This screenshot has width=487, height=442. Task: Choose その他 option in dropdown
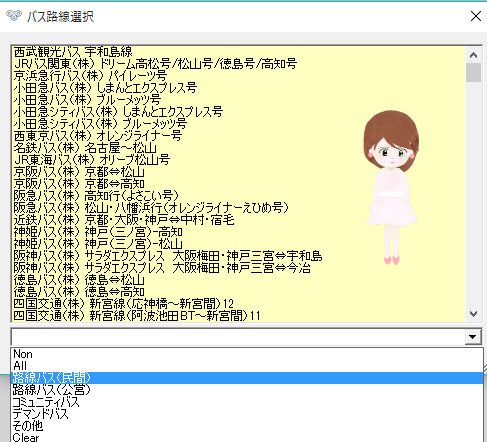[247, 426]
